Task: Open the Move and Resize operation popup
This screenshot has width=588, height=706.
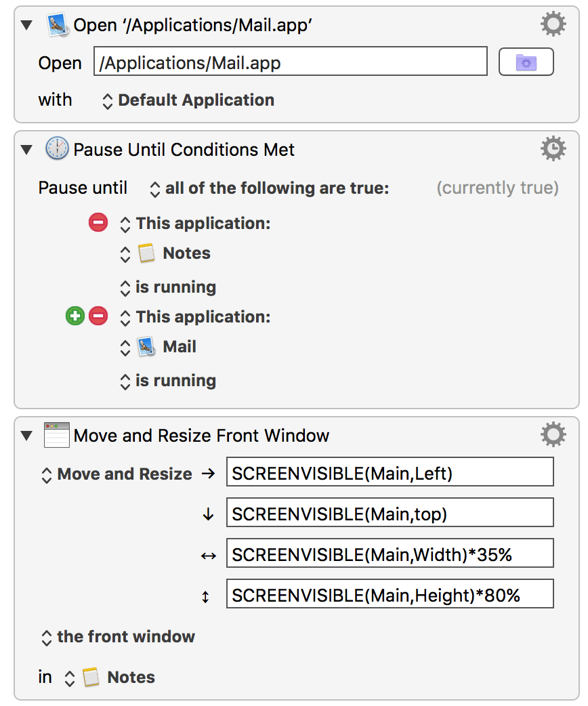Action: [117, 474]
